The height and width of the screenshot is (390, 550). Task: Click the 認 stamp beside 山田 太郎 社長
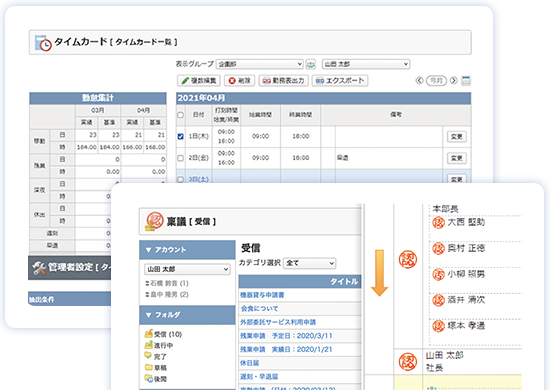[408, 362]
